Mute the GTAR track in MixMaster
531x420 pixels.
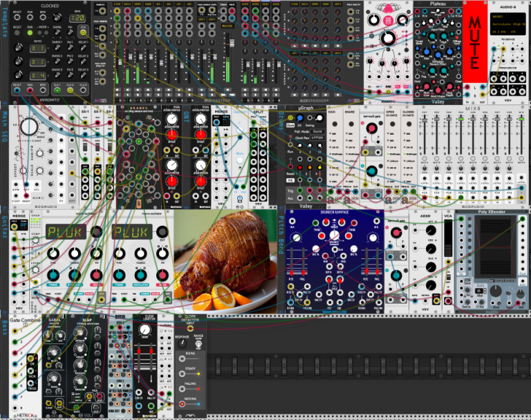point(117,90)
